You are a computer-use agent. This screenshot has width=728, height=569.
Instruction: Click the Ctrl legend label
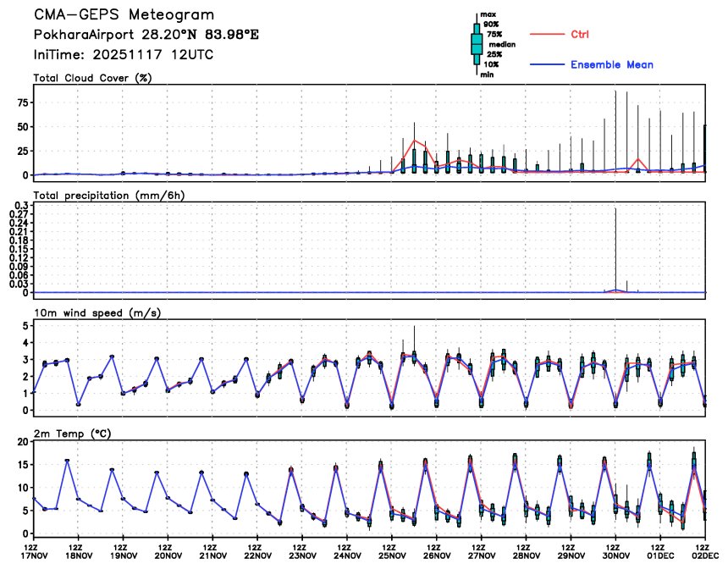579,35
